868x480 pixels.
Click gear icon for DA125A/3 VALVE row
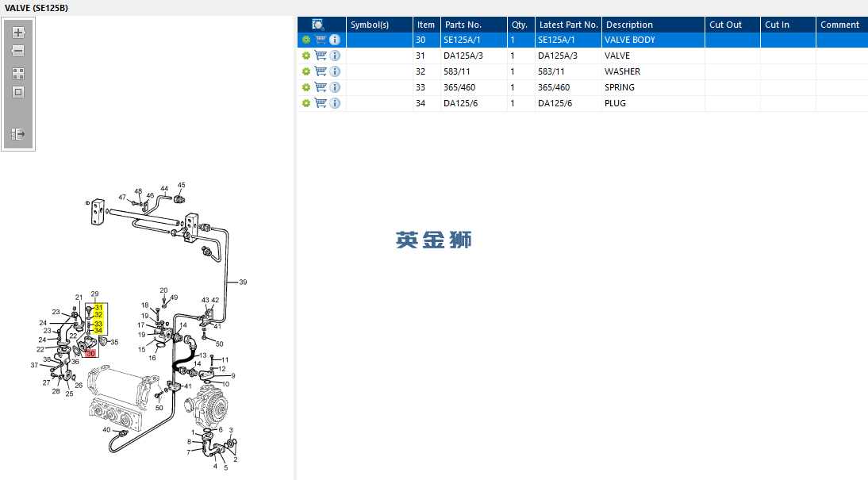(x=306, y=56)
